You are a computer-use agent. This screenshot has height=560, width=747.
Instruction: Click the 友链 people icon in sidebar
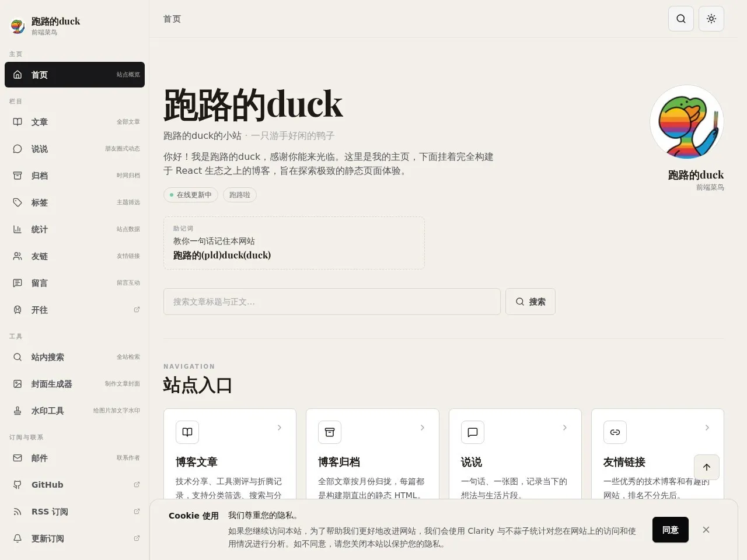click(x=18, y=256)
